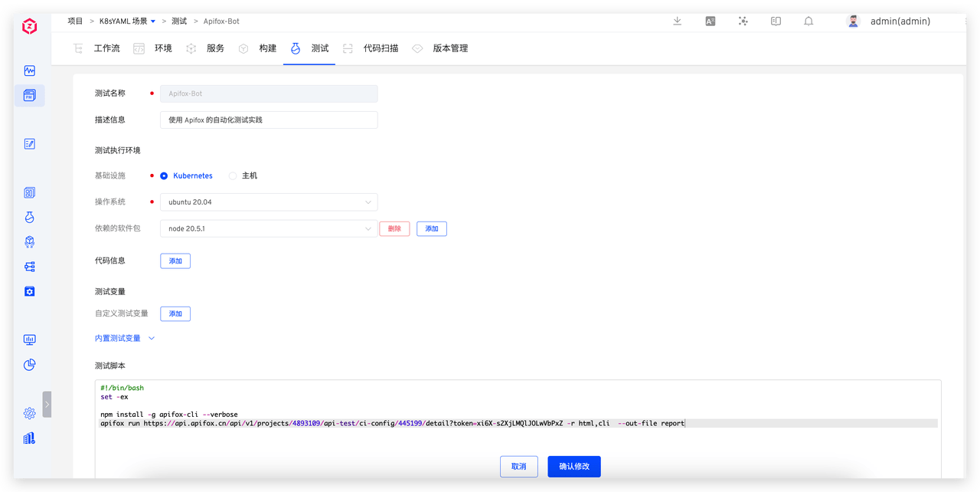This screenshot has height=492, width=980.
Task: Open the flask test icon in sidebar
Action: [30, 218]
